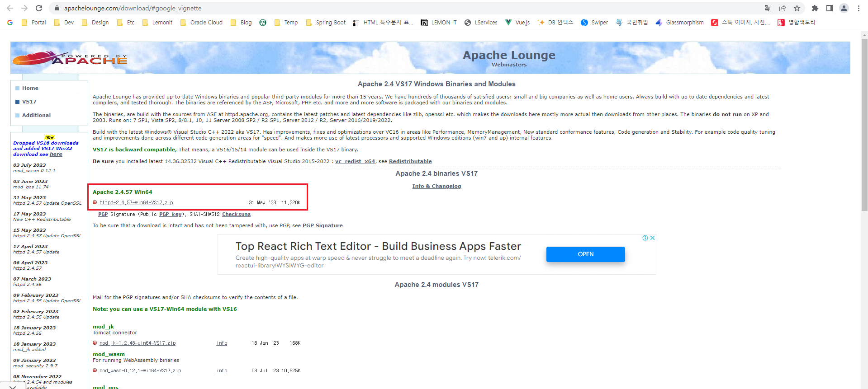This screenshot has height=389, width=868.
Task: Open the Lemonit bookmark folder
Action: pos(157,23)
